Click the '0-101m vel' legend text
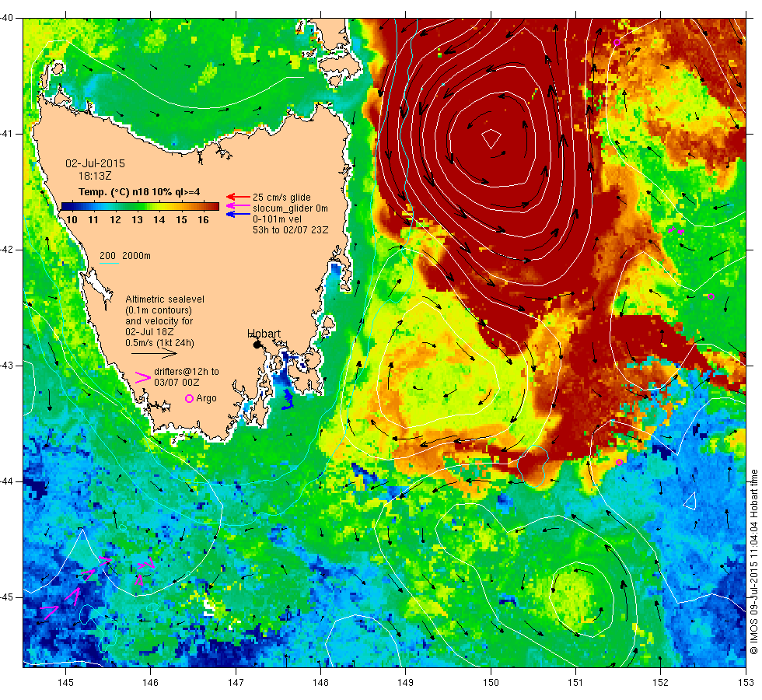The width and height of the screenshot is (762, 700). tap(277, 219)
